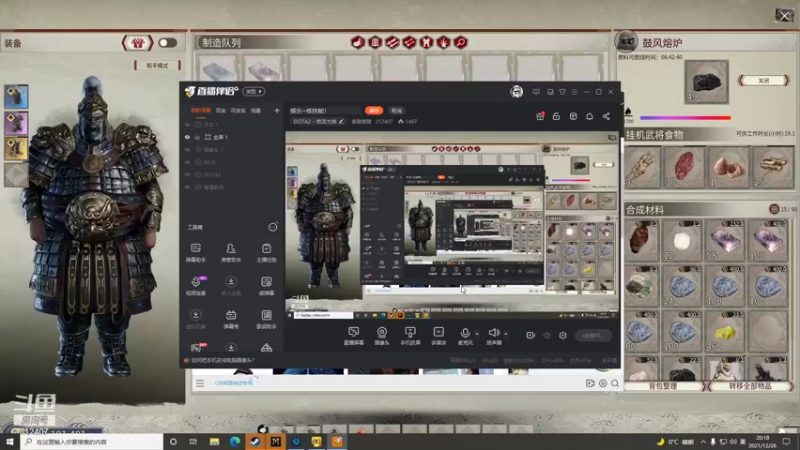The image size is (800, 450).
Task: Select the yellow sulfur material item
Action: coord(724,332)
